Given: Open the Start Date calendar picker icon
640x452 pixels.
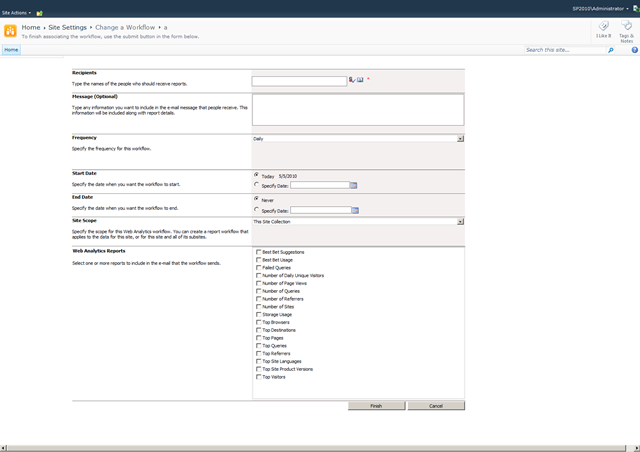Looking at the screenshot, I should (x=354, y=185).
